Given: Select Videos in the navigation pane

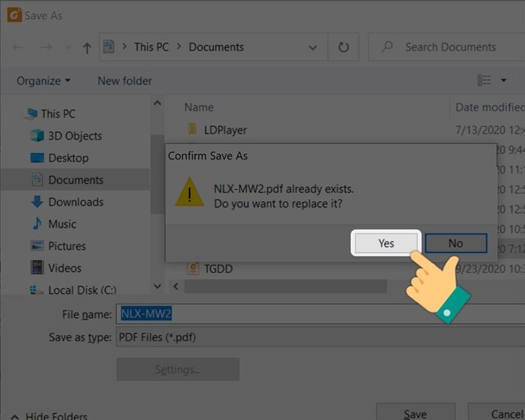Looking at the screenshot, I should click(x=64, y=268).
